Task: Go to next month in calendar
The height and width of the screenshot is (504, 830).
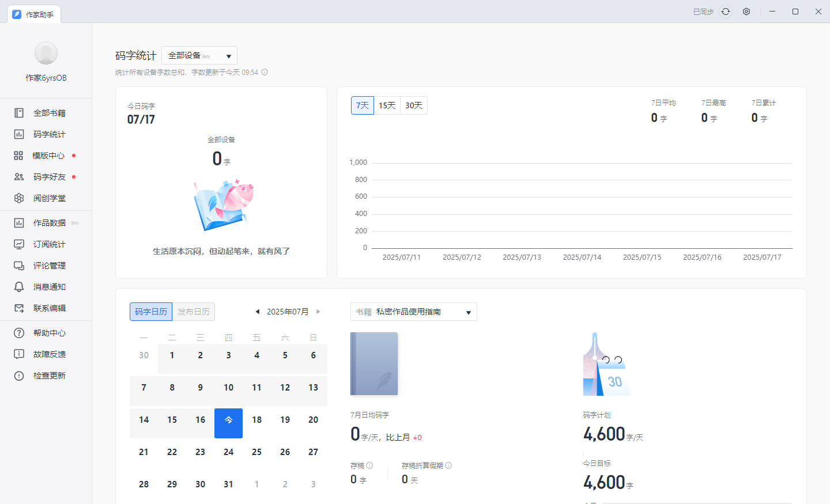Action: click(318, 312)
